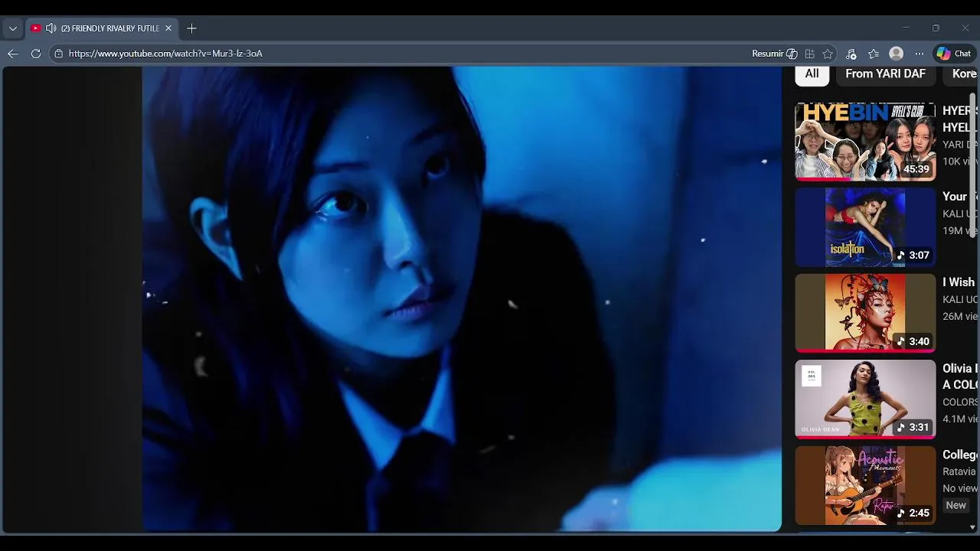This screenshot has height=551, width=980.
Task: Click the Friendly Rivalry tab title
Action: coord(110,28)
